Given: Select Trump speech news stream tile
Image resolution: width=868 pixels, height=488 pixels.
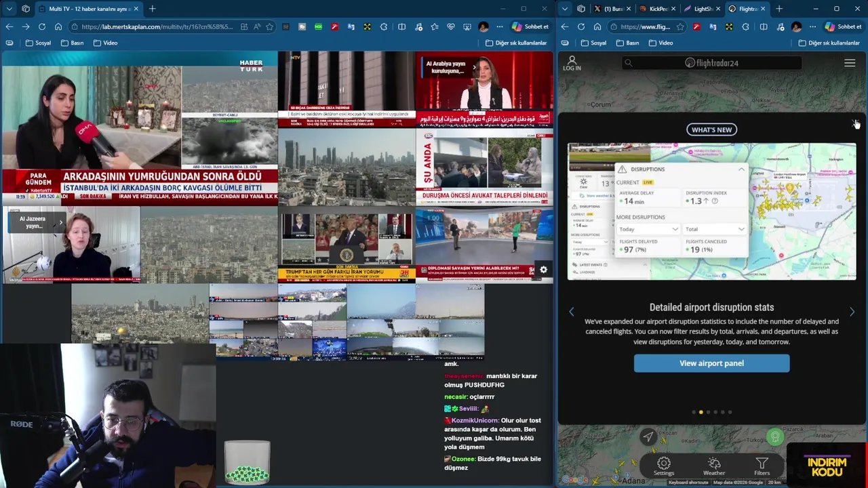Looking at the screenshot, I should 347,245.
